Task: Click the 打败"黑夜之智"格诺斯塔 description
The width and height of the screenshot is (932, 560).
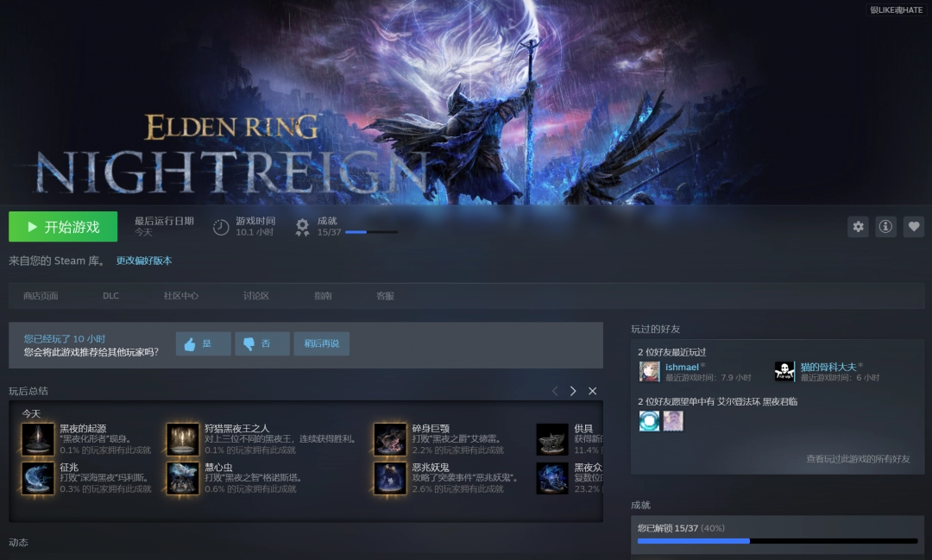Action: [x=255, y=478]
